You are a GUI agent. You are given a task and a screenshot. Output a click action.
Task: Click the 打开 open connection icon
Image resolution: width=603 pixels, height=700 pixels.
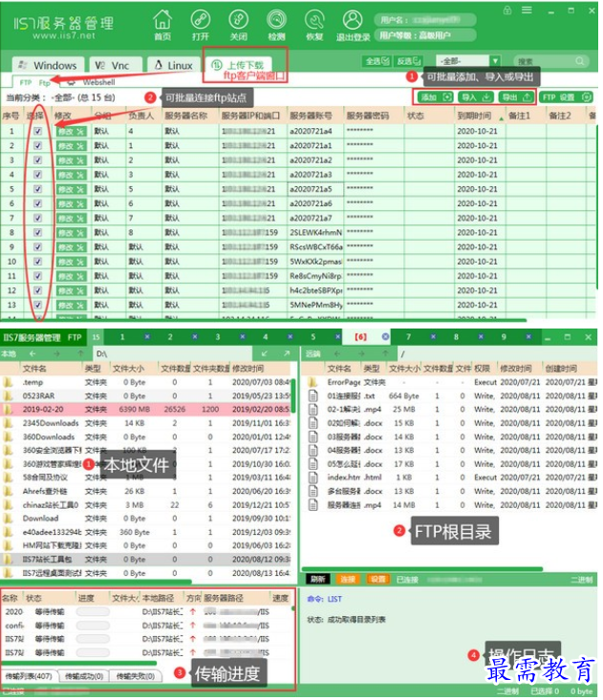tap(200, 25)
